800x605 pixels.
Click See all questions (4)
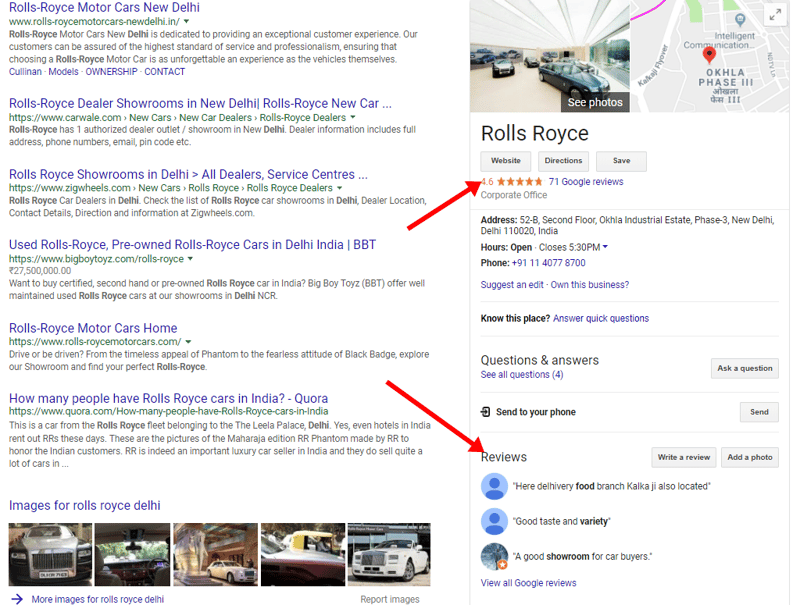[522, 374]
